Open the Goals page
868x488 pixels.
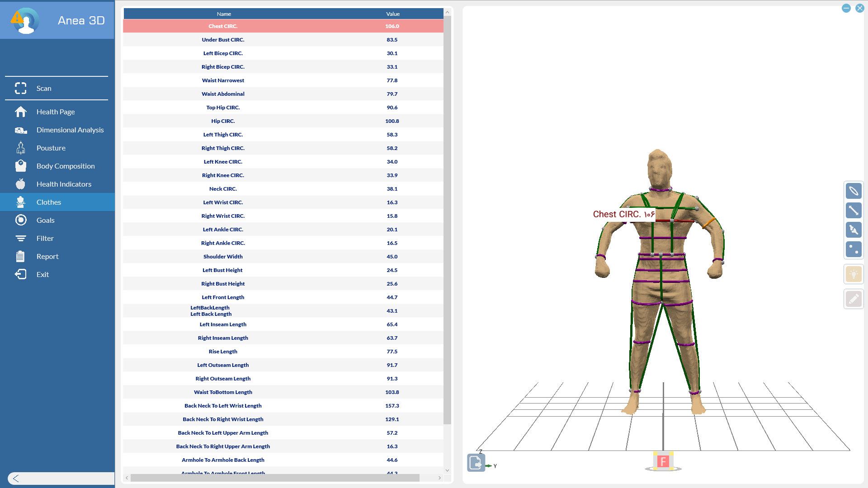[x=45, y=220]
